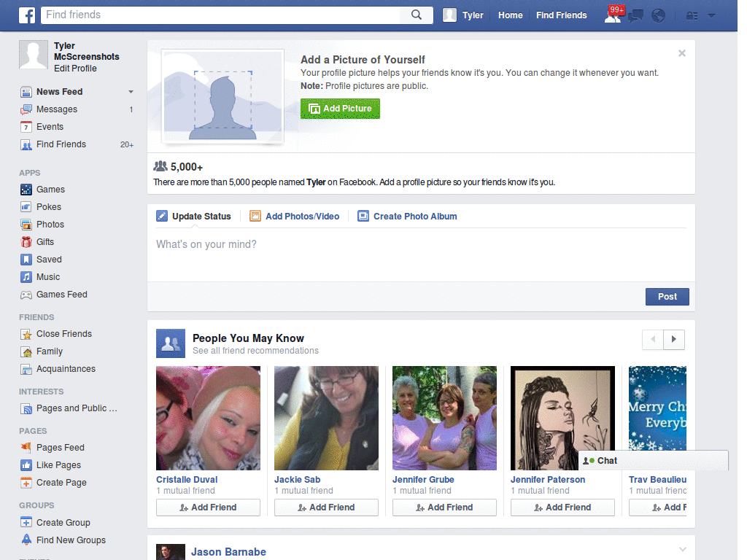Add Friend for Jennifer Grube
This screenshot has height=560, width=747.
444,507
